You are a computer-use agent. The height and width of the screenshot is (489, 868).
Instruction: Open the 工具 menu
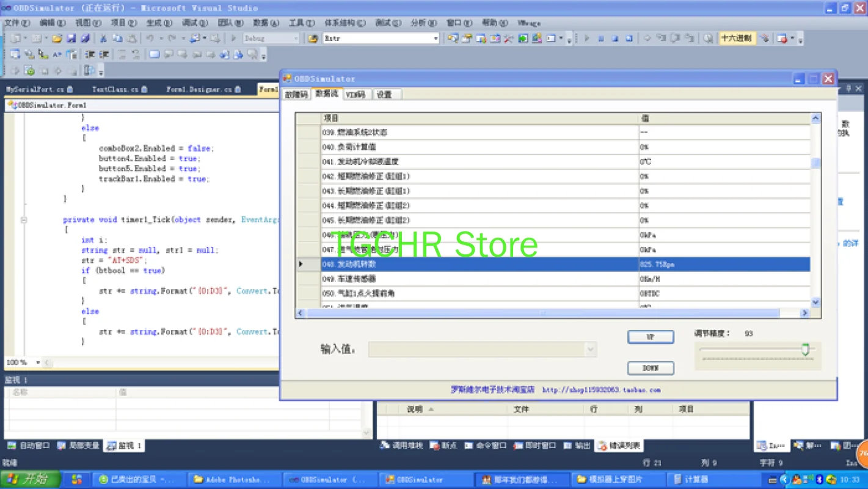301,23
